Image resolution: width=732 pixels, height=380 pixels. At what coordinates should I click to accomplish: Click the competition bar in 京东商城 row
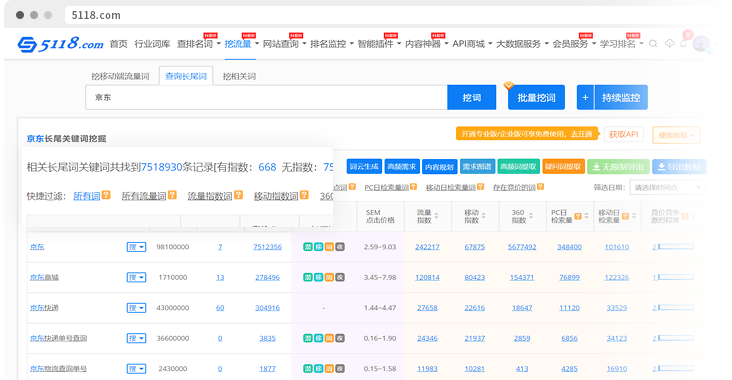(676, 277)
